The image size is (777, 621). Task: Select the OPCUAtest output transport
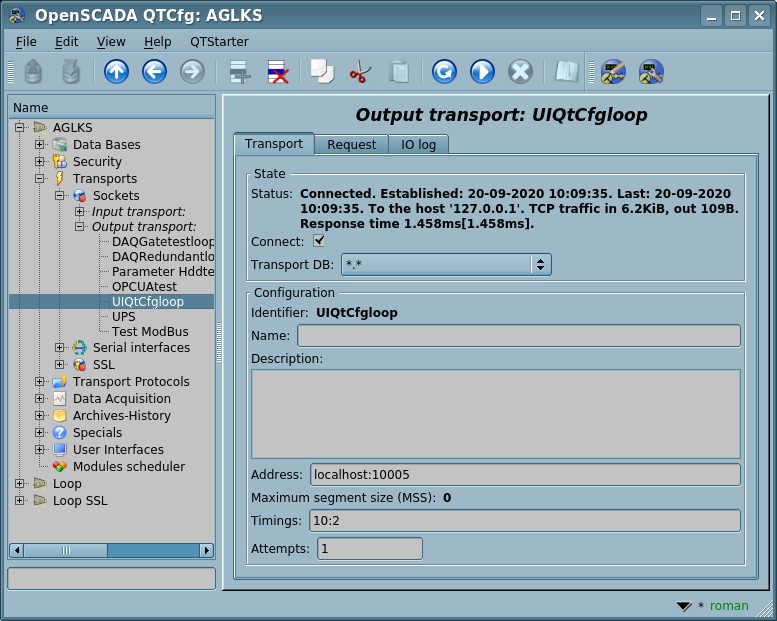144,286
